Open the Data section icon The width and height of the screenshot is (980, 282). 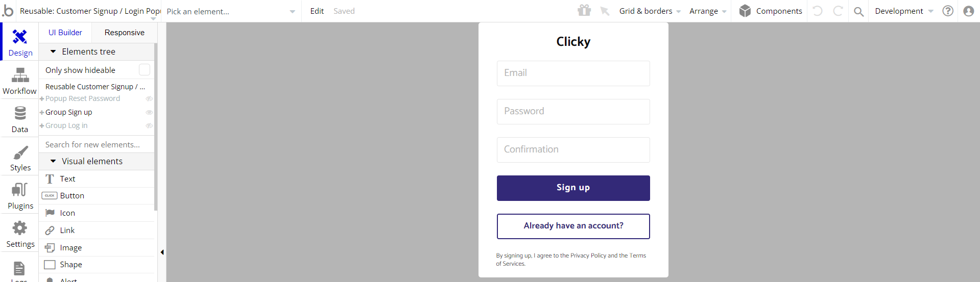click(20, 113)
